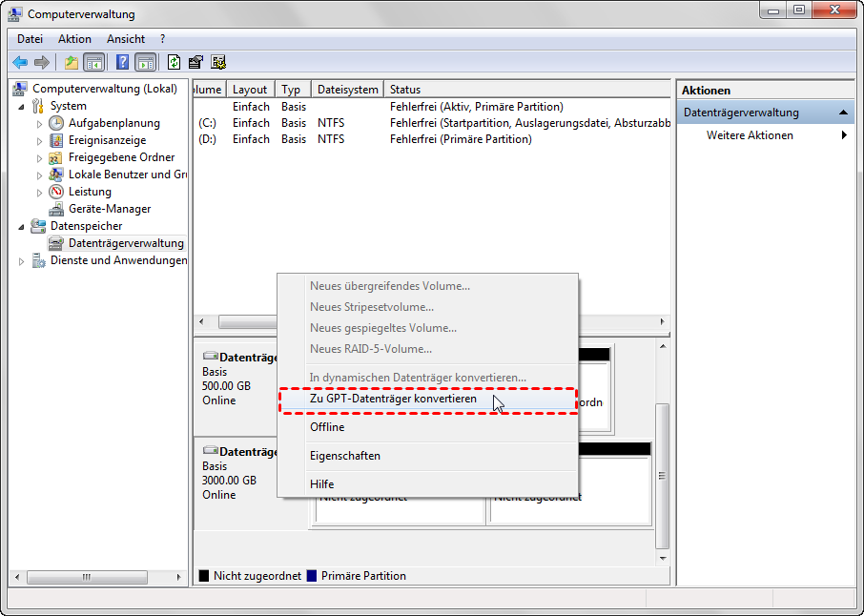The image size is (864, 616).
Task: Open the blue Help question mark icon
Action: pos(122,62)
